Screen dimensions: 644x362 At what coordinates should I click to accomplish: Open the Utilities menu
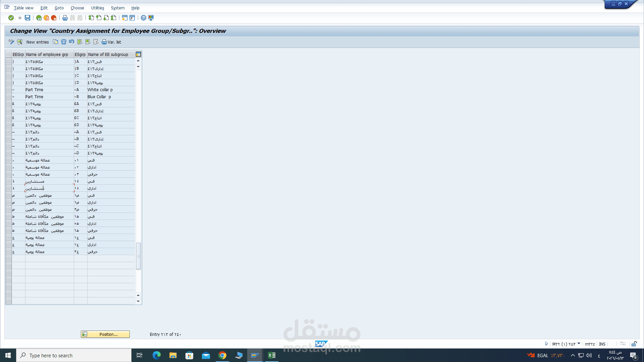(97, 8)
